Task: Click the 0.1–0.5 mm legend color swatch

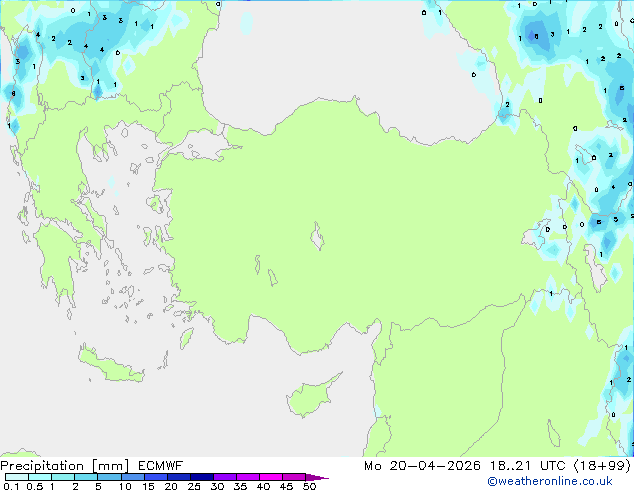Action: 17,477
